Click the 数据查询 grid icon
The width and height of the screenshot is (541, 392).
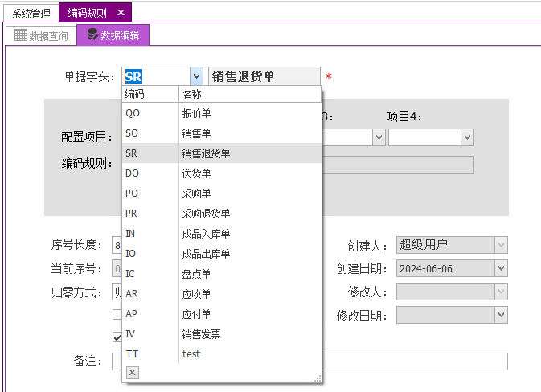coord(20,35)
